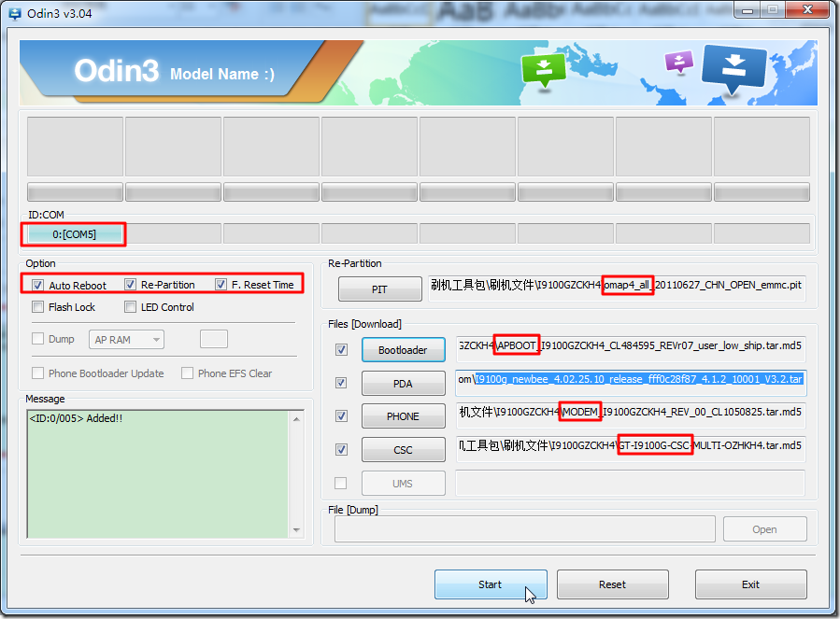Screen dimensions: 840x619
Task: Close the Odin3 window
Action: [808, 9]
